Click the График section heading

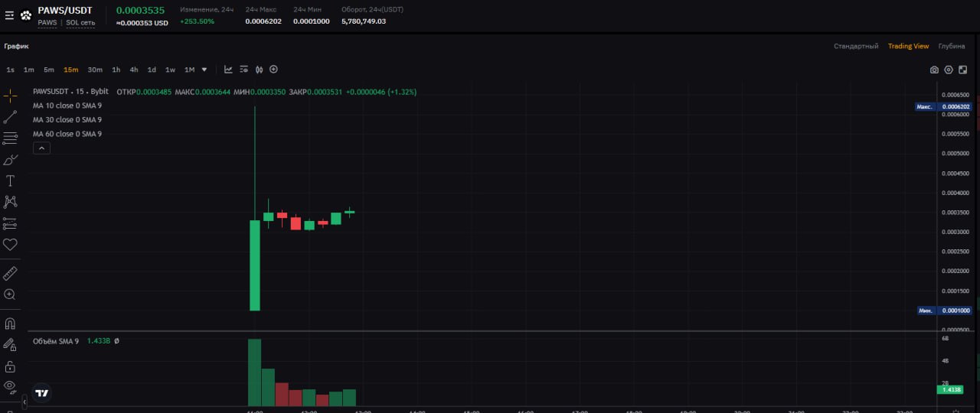(x=16, y=46)
